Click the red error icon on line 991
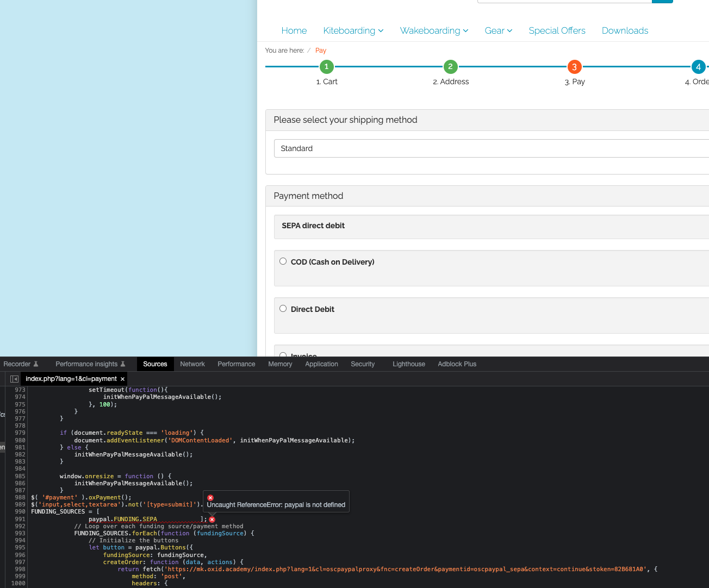Screen dimensions: 709x588 point(212,520)
